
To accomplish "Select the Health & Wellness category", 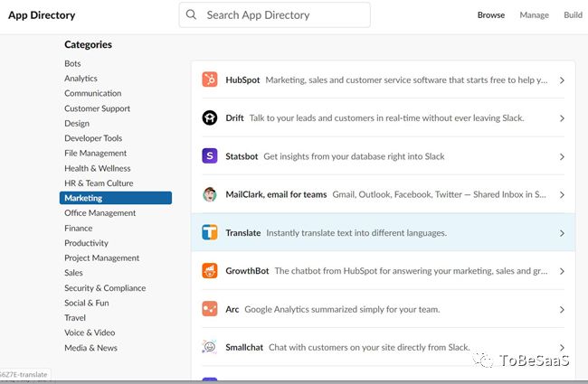I will 98,168.
